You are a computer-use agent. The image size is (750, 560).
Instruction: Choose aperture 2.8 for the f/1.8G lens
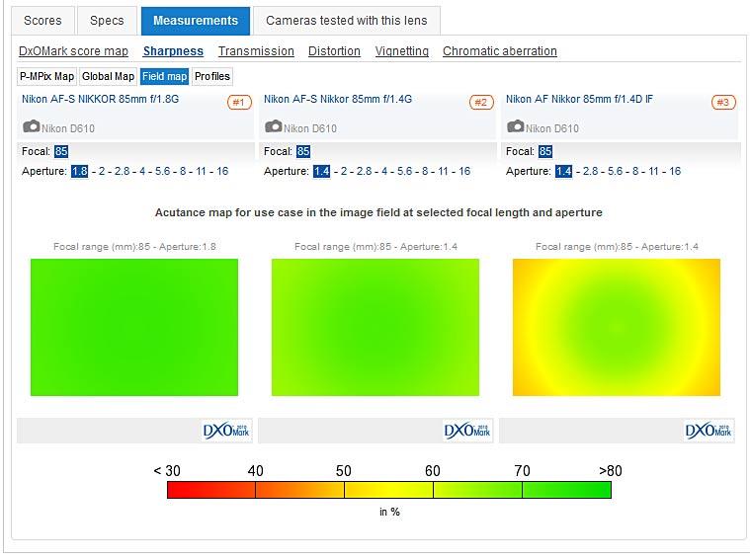click(122, 171)
